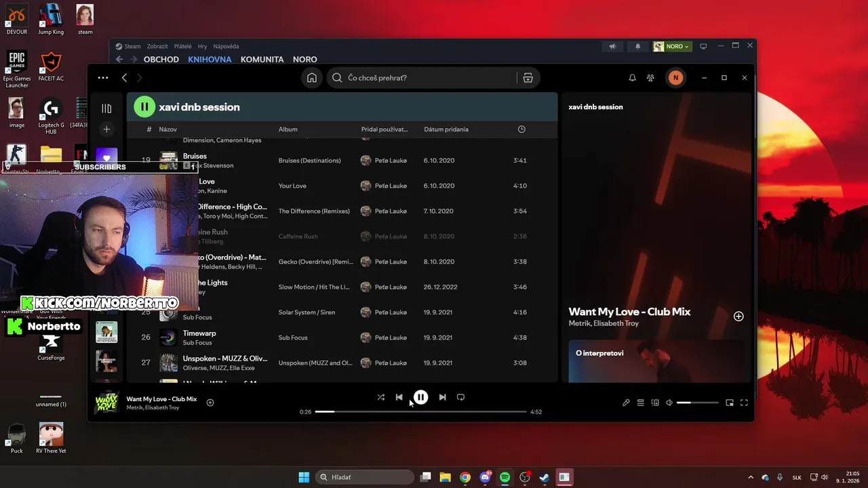
Task: Open the Jump King desktop shortcut
Action: pyautogui.click(x=51, y=20)
